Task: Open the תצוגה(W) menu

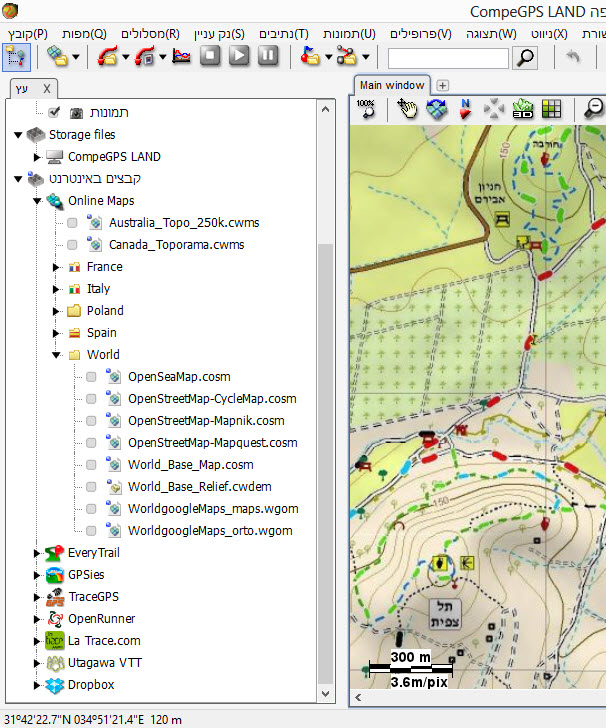Action: pyautogui.click(x=491, y=34)
